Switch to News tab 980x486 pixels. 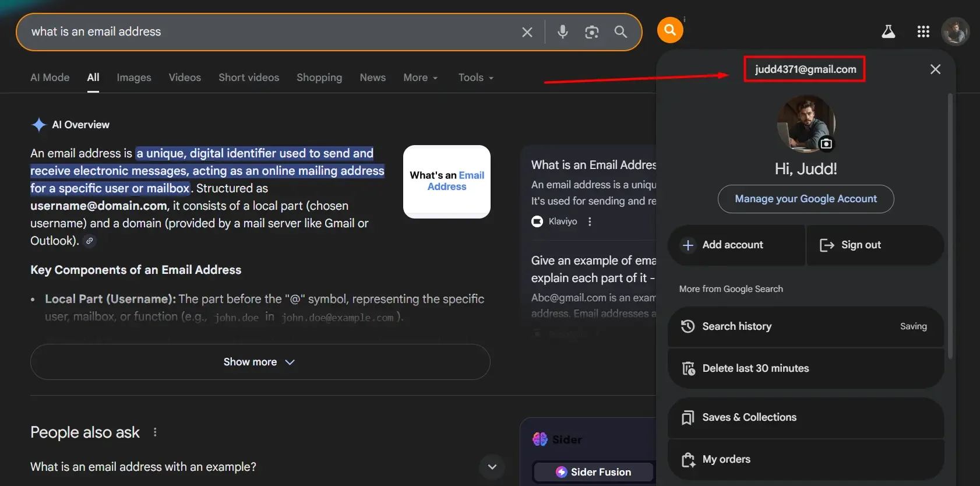[372, 78]
